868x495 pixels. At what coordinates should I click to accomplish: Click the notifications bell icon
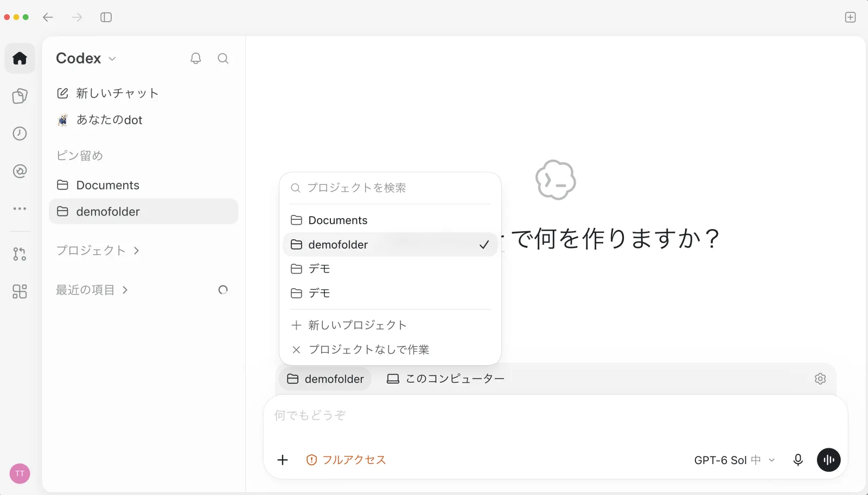tap(196, 58)
